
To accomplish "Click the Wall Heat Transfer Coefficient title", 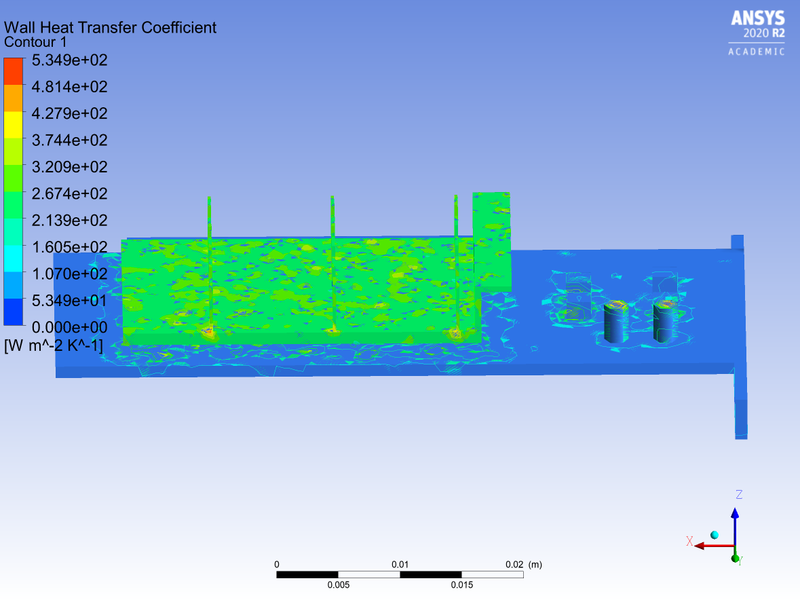I will click(x=110, y=27).
